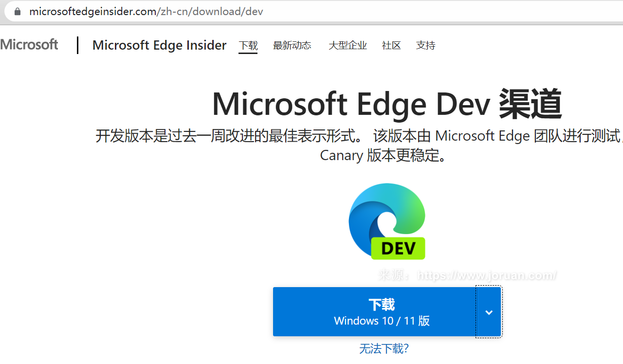Click the Microsoft Edge Insider title link
623x364 pixels.
coord(159,45)
